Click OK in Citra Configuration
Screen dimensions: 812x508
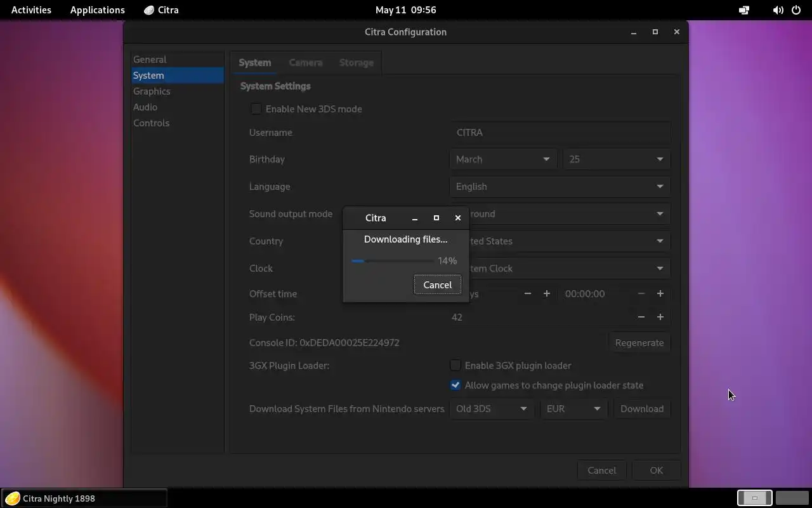pos(657,471)
